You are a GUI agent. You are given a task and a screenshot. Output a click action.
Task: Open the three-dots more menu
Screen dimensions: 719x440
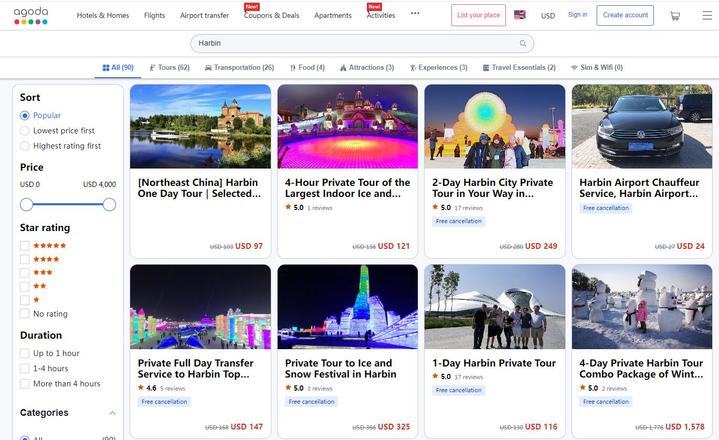coord(415,14)
